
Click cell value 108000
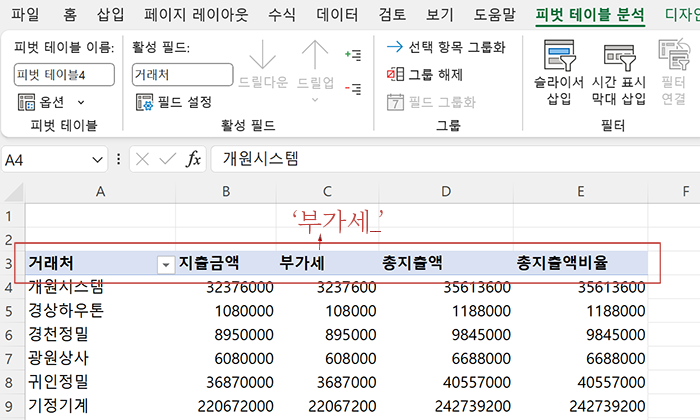tap(351, 311)
